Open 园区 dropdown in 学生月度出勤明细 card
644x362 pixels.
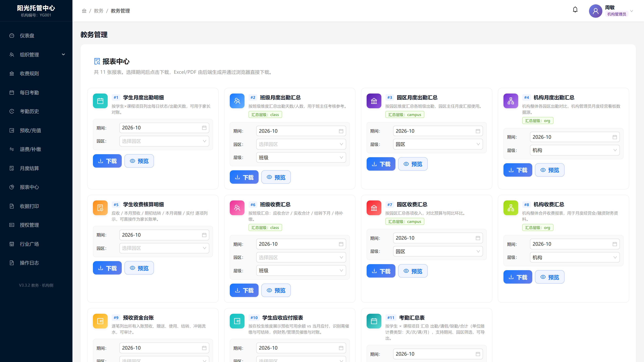(164, 141)
